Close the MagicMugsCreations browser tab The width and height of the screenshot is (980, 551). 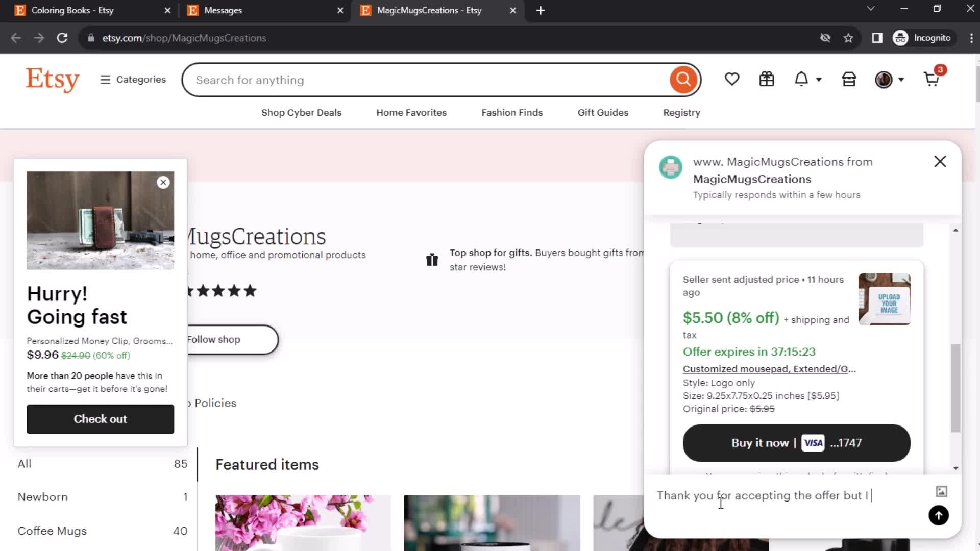pyautogui.click(x=513, y=10)
